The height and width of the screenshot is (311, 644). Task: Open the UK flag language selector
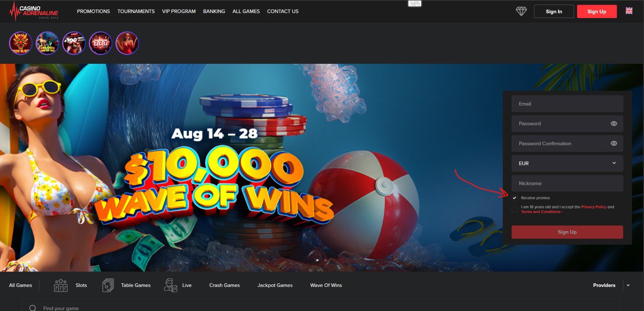[629, 11]
